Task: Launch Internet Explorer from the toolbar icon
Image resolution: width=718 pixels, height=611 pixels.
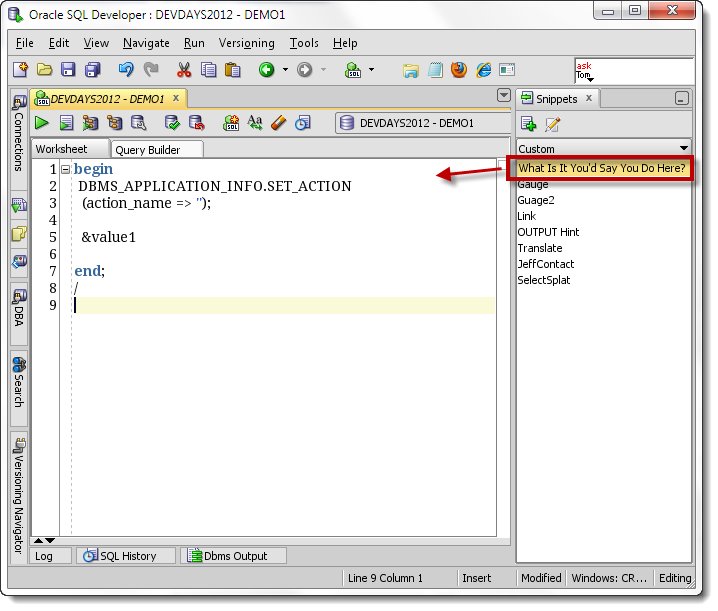Action: click(484, 70)
